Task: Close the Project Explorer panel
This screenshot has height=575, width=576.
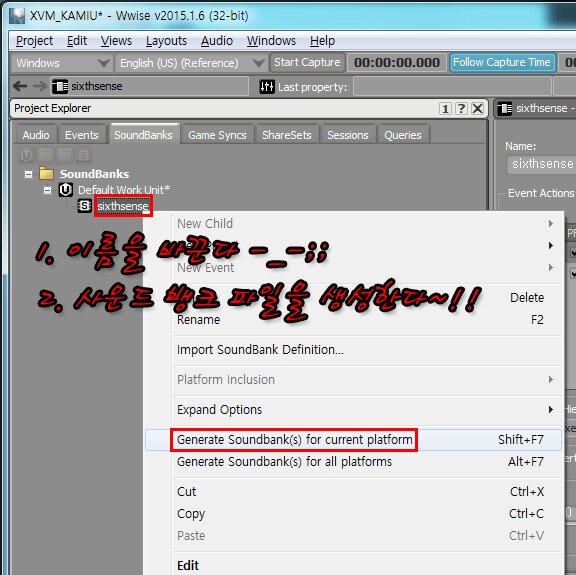Action: click(x=478, y=108)
